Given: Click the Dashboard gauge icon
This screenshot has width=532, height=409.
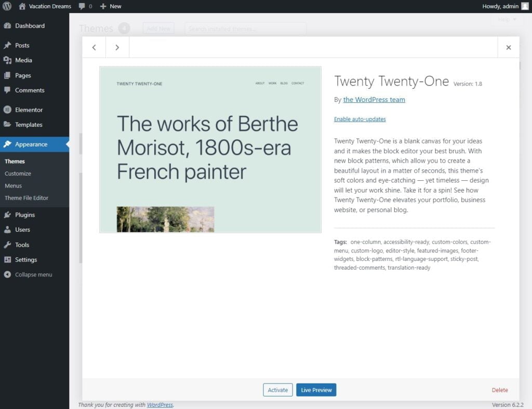Looking at the screenshot, I should (x=7, y=26).
